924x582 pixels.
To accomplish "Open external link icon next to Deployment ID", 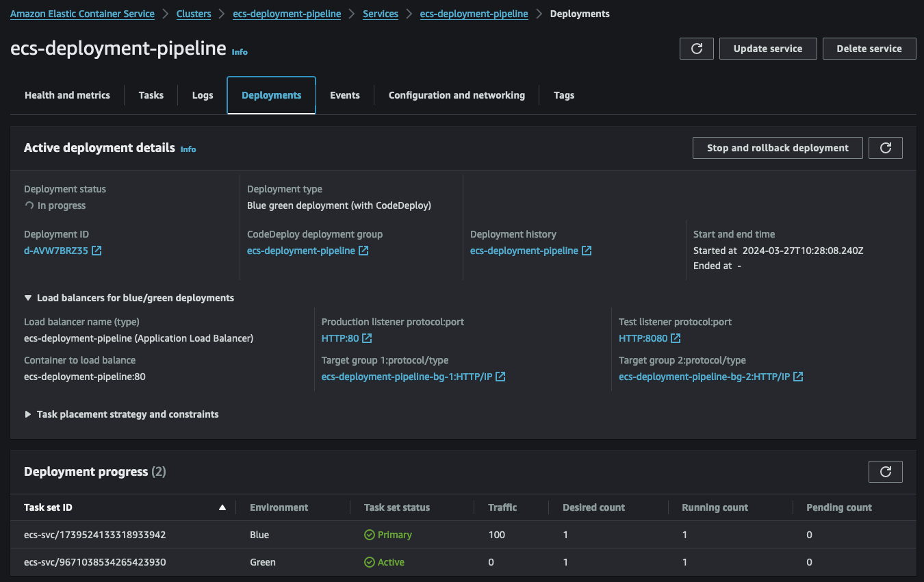I will point(97,251).
